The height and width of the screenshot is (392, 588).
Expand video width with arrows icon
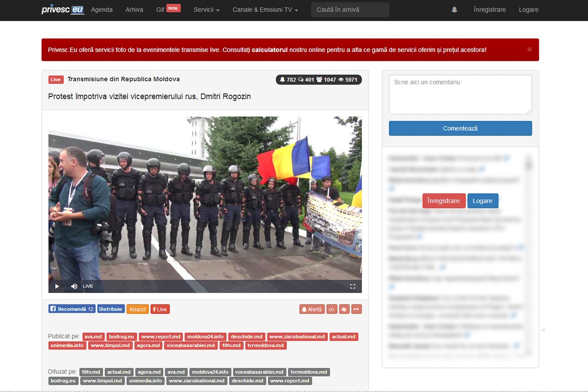click(x=356, y=309)
